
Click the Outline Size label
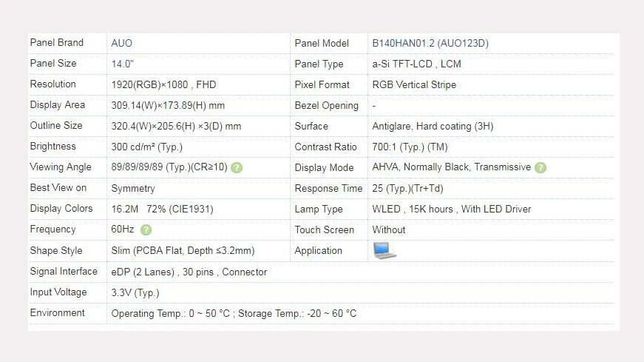[x=56, y=125]
